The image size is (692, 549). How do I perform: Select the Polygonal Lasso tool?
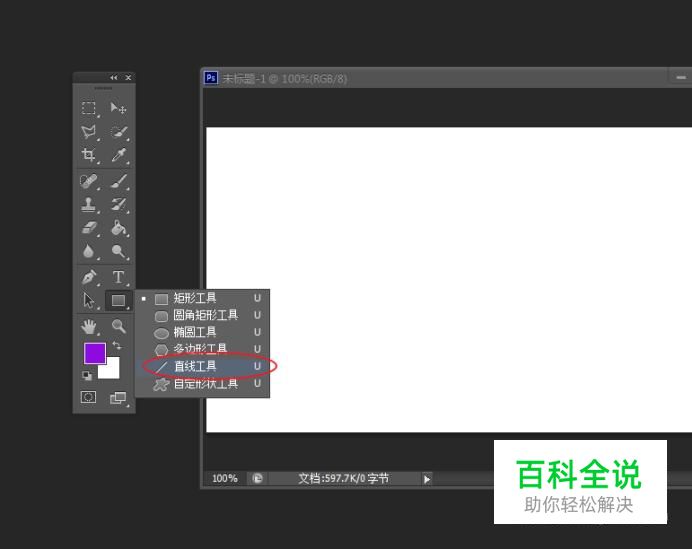tap(89, 132)
